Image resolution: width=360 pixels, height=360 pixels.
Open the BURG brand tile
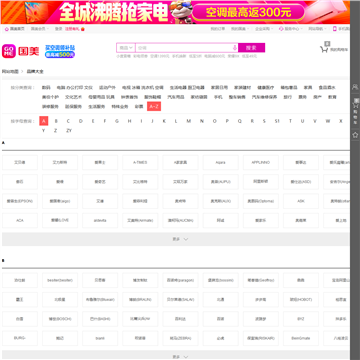(x=20, y=338)
